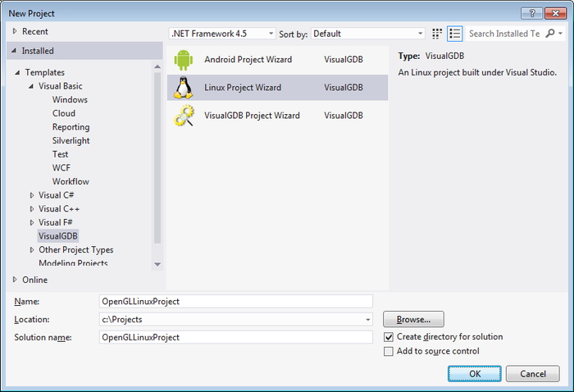
Task: Click the Linux penguin icon
Action: (183, 88)
